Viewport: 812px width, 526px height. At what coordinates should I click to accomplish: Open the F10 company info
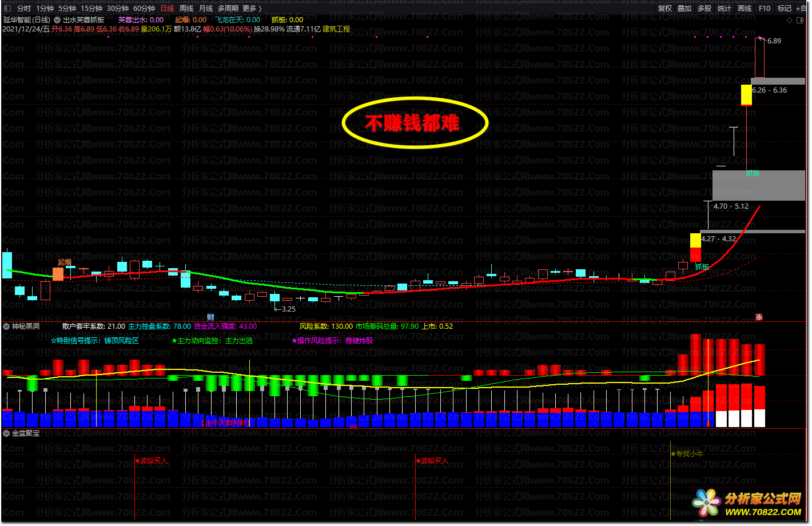pos(765,9)
